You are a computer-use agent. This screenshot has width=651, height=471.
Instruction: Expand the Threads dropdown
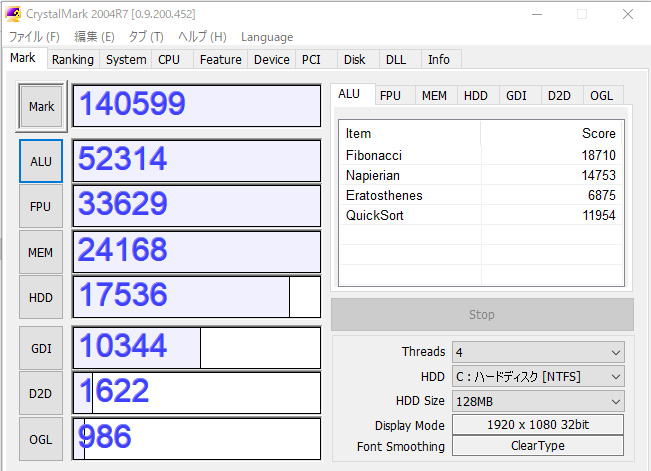click(x=538, y=352)
